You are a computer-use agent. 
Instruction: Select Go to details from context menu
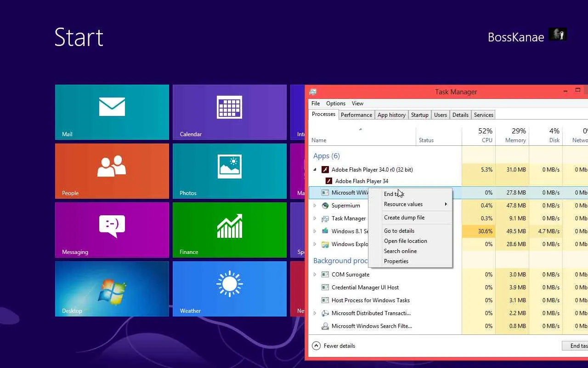click(x=411, y=231)
